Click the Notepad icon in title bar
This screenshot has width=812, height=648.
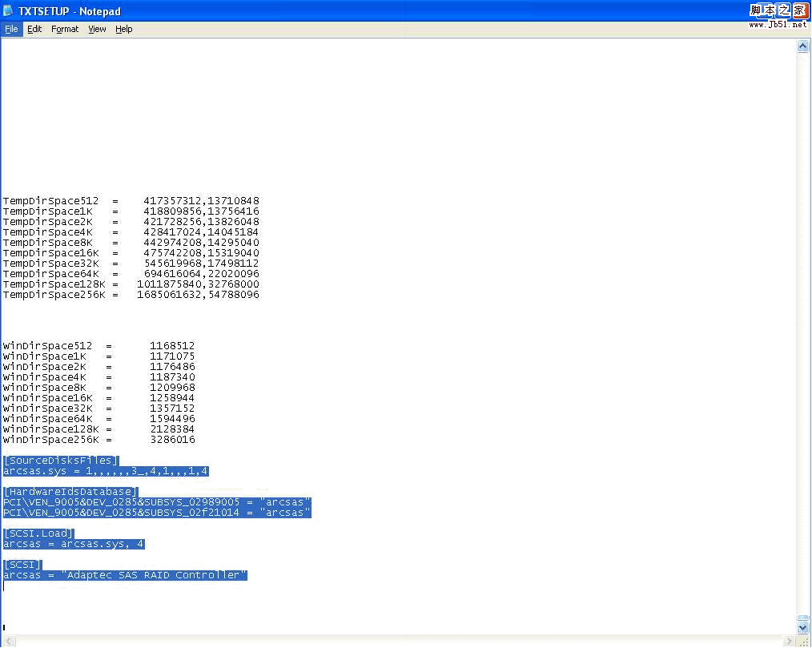click(8, 10)
